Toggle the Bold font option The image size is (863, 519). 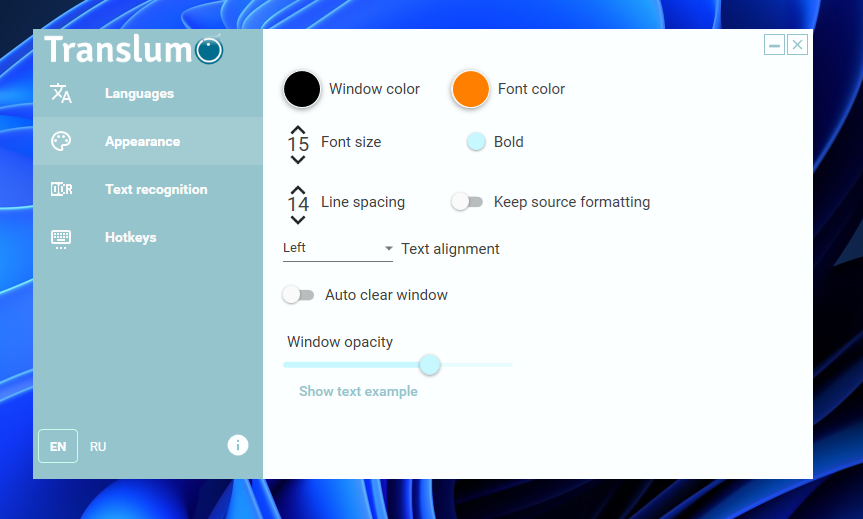[x=476, y=142]
